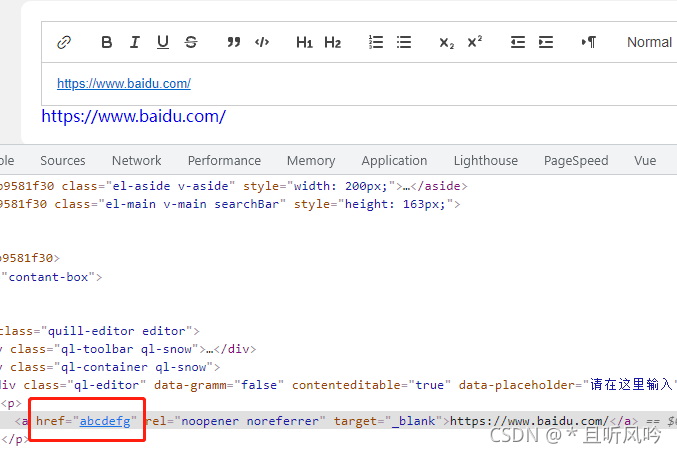Image resolution: width=677 pixels, height=453 pixels.
Task: Open the large baidu link below editor
Action: coord(133,116)
